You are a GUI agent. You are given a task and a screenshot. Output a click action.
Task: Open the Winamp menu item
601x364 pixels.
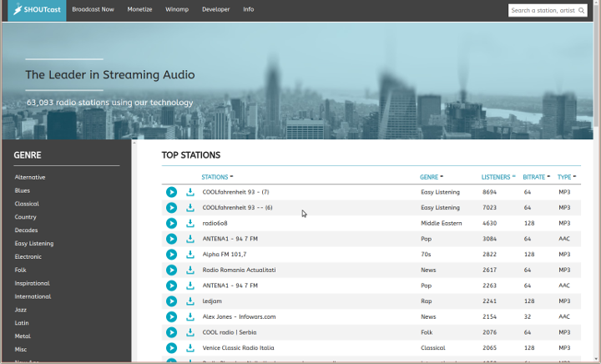[177, 9]
